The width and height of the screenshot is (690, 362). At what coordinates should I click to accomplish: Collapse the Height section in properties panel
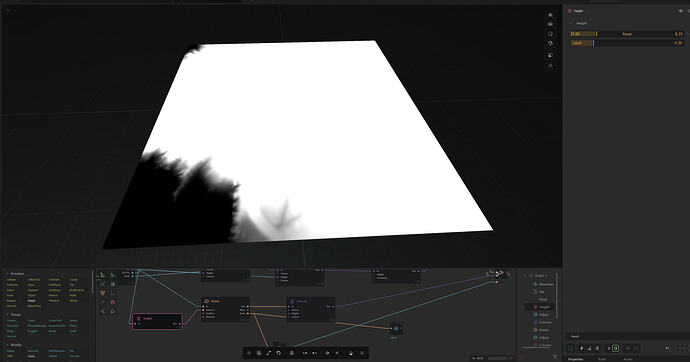coord(571,23)
